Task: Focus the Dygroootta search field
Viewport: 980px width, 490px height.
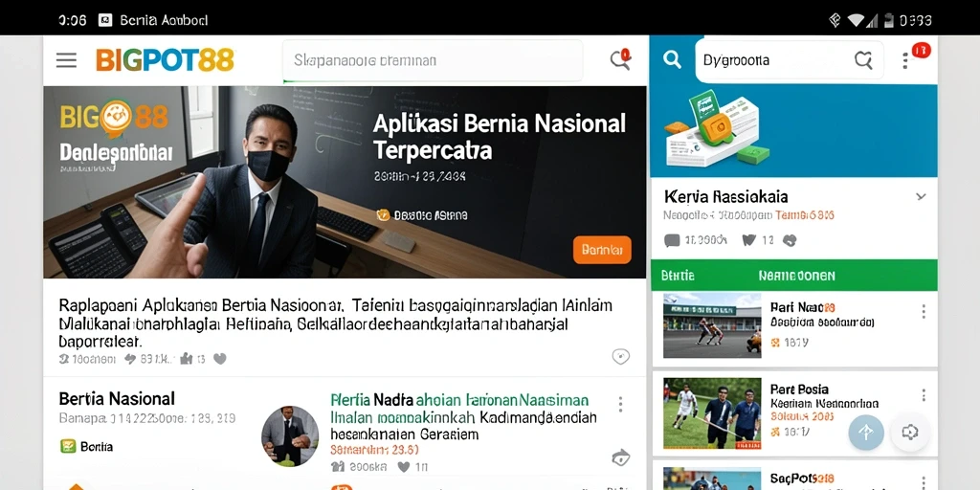Action: coord(790,60)
